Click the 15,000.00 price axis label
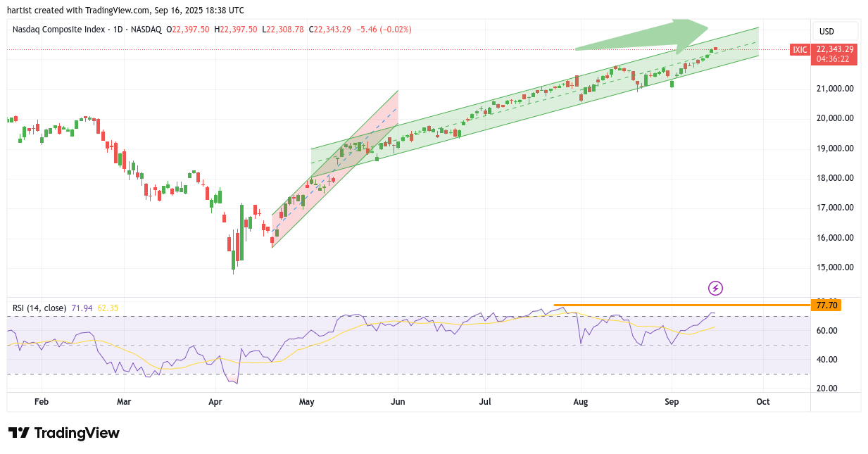The image size is (868, 454). (835, 267)
